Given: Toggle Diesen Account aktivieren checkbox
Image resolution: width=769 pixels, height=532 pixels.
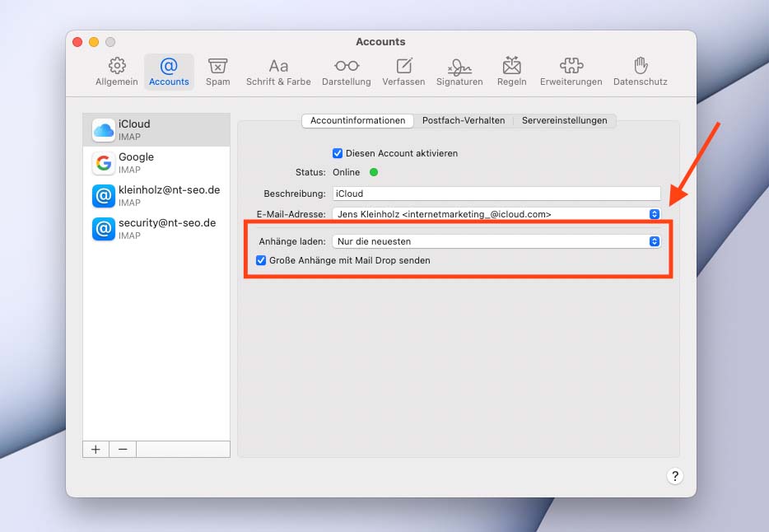Looking at the screenshot, I should click(x=338, y=153).
